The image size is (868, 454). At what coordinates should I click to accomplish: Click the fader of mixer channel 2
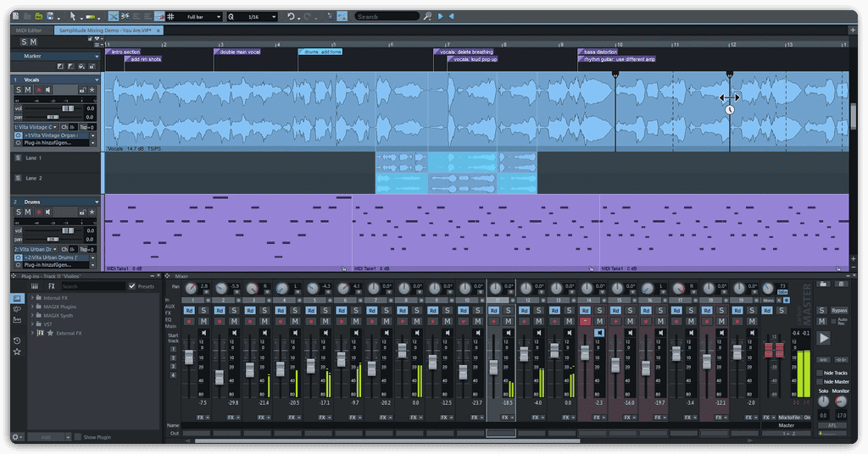[220, 377]
